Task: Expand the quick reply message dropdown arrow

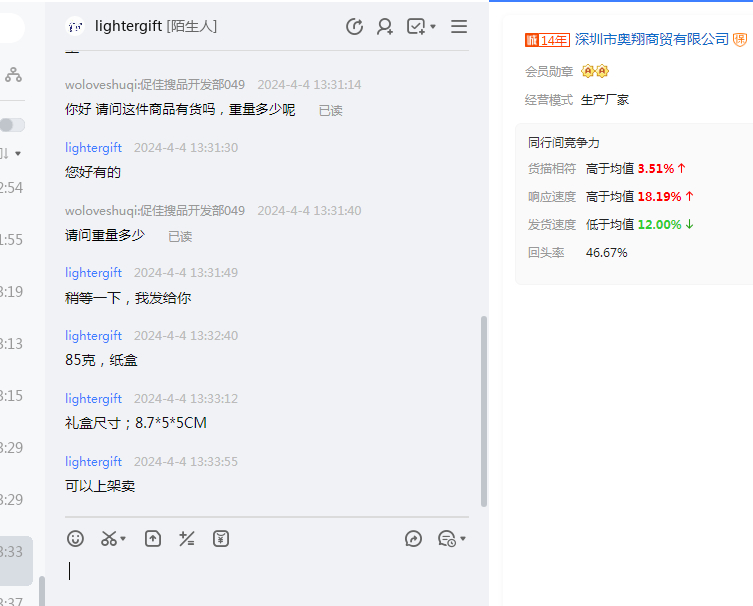Action: [x=463, y=540]
